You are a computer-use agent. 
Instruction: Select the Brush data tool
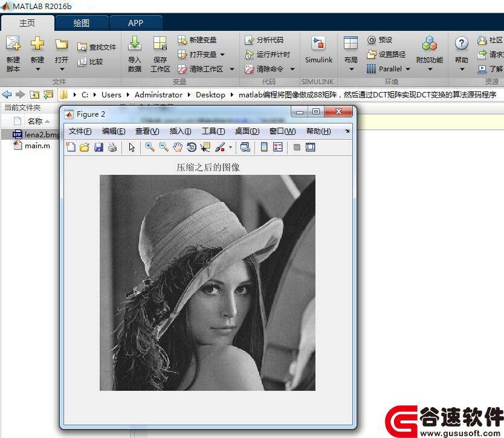click(220, 148)
